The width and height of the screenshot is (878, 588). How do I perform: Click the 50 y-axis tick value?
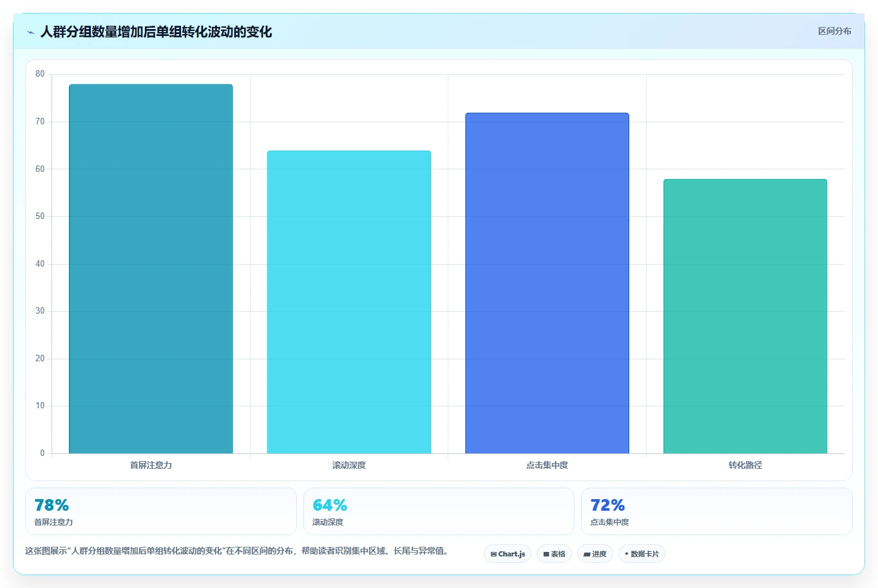40,216
